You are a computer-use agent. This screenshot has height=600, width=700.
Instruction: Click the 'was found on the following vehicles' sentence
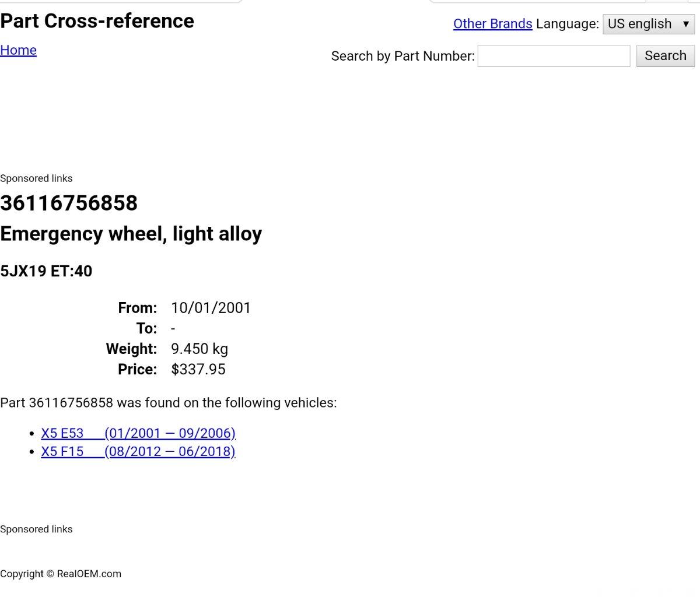(x=169, y=403)
